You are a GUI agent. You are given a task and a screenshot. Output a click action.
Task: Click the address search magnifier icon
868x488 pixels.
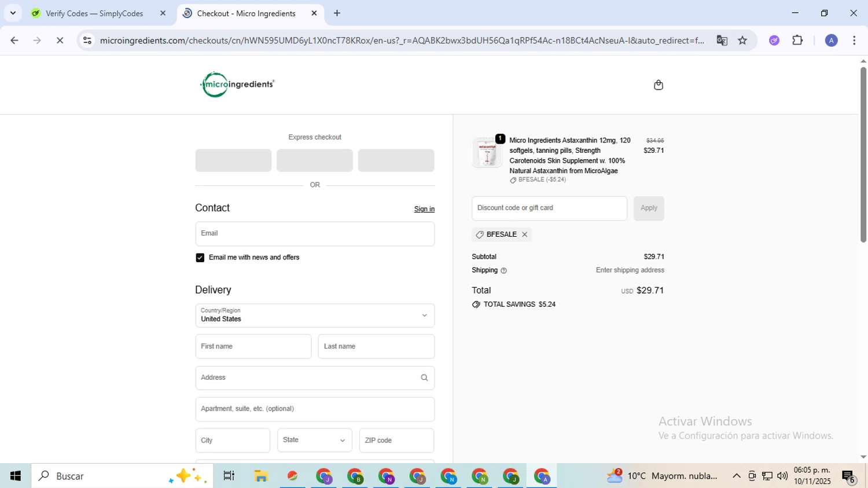click(424, 377)
